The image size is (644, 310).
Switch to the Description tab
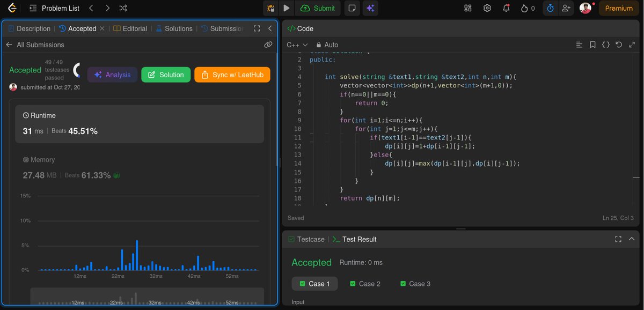30,28
